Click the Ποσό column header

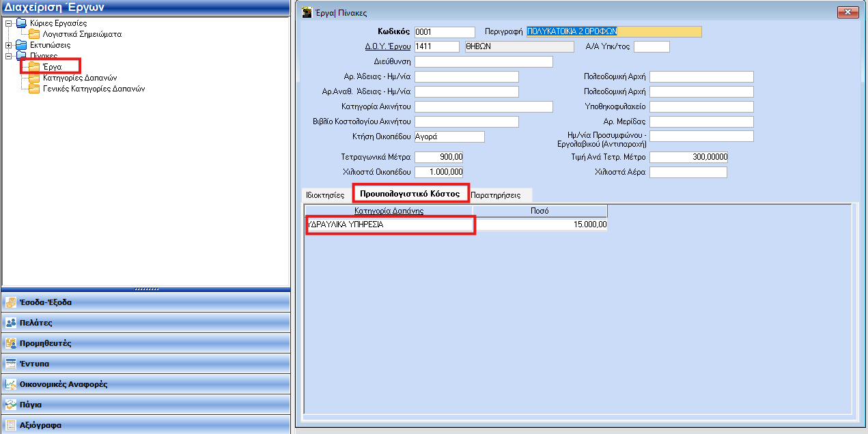point(540,211)
